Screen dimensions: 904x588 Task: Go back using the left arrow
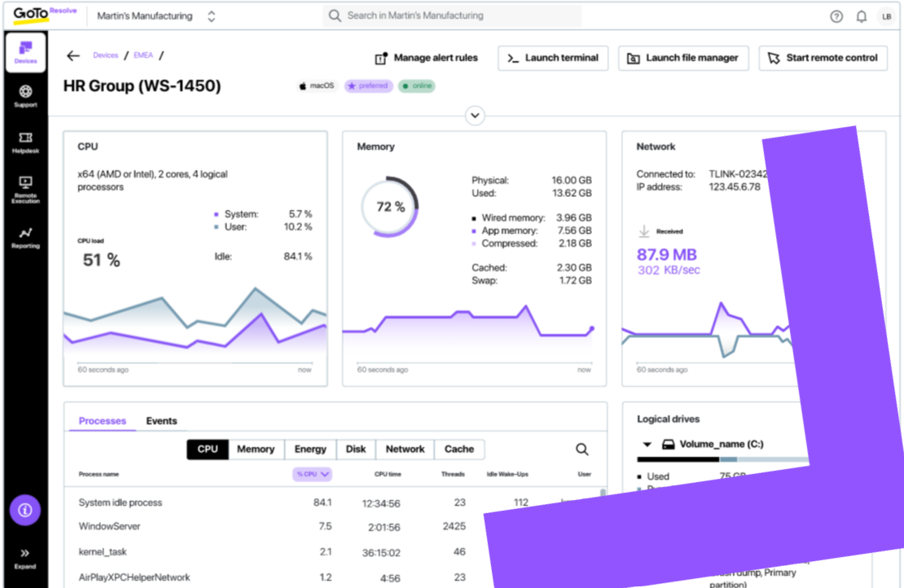click(x=73, y=56)
